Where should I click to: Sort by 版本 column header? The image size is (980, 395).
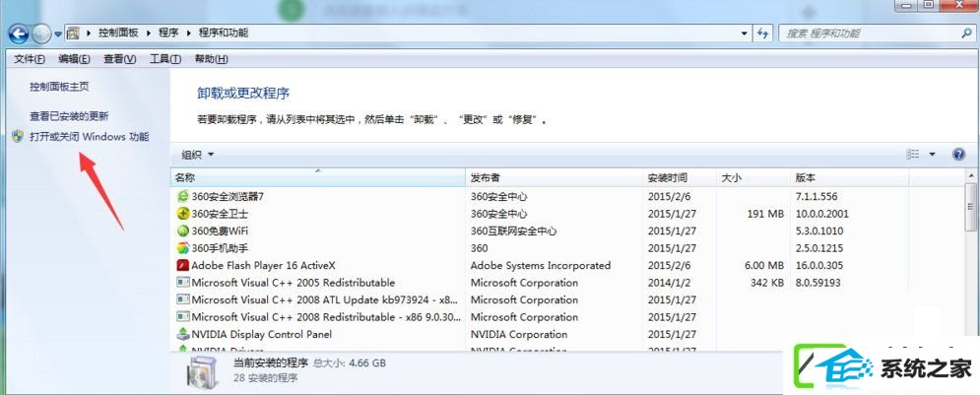[849, 177]
